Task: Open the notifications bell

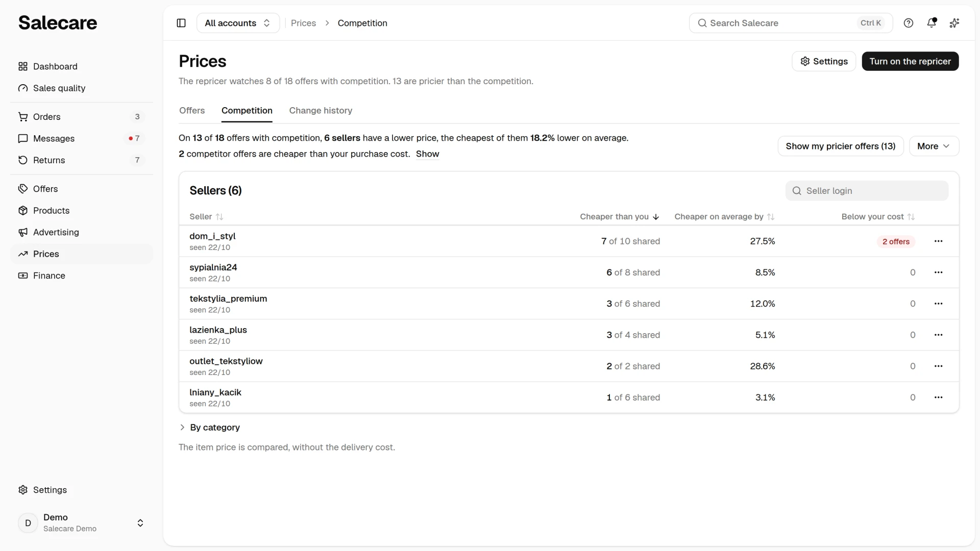Action: point(932,23)
